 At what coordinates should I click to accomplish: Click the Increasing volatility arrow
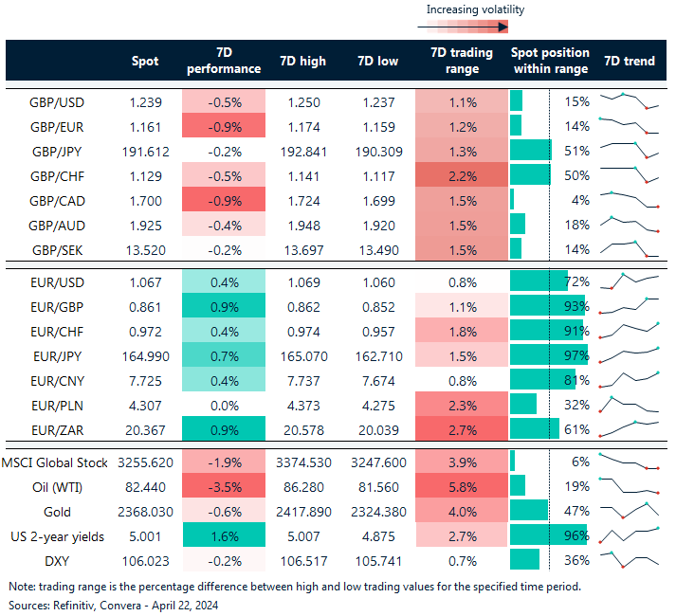(474, 27)
